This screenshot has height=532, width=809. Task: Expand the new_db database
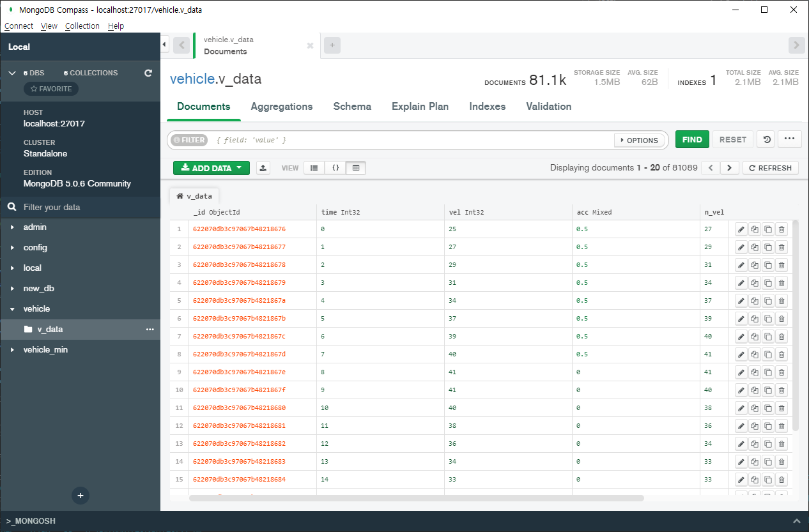click(13, 289)
